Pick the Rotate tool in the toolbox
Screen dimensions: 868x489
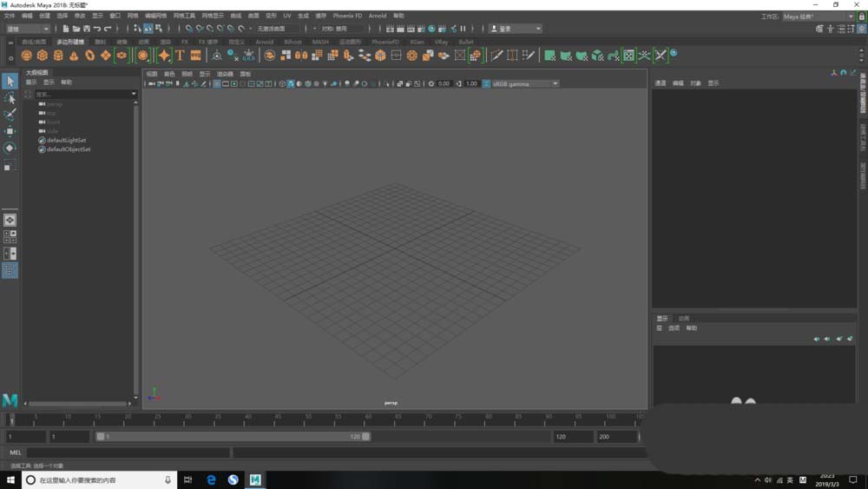pos(10,148)
